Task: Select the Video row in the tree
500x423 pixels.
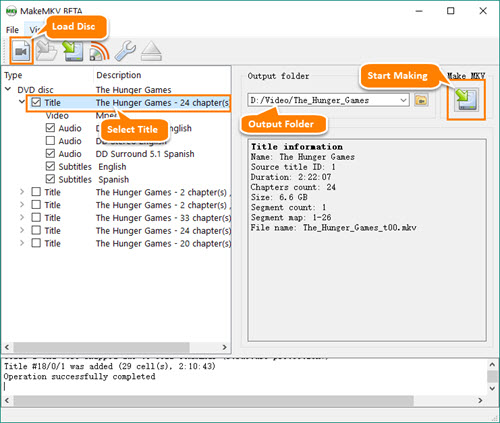Action: click(117, 115)
